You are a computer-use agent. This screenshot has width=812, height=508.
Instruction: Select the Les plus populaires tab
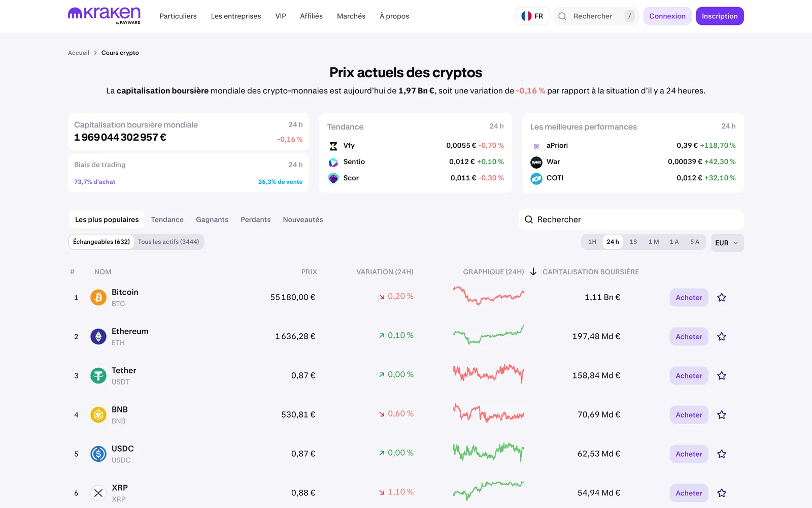[x=107, y=219]
